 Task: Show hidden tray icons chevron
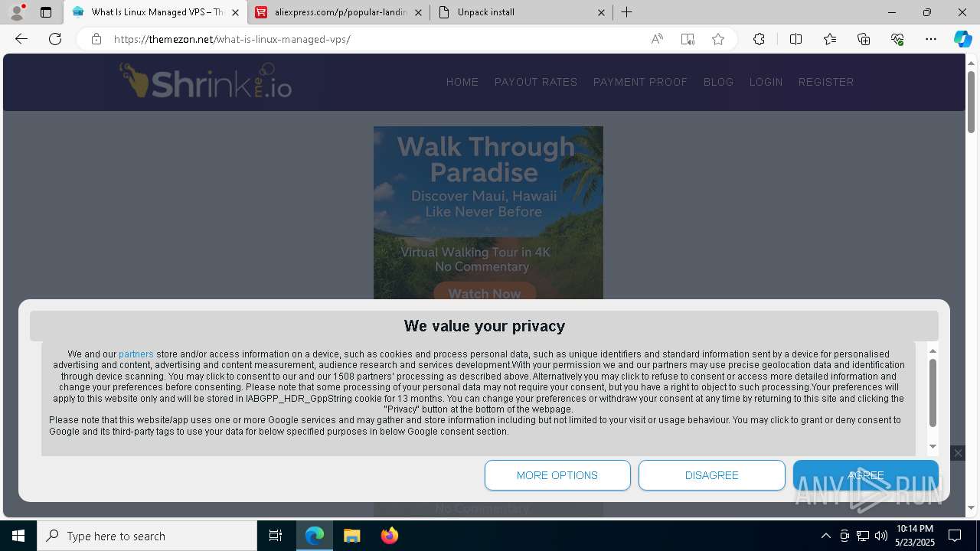825,536
